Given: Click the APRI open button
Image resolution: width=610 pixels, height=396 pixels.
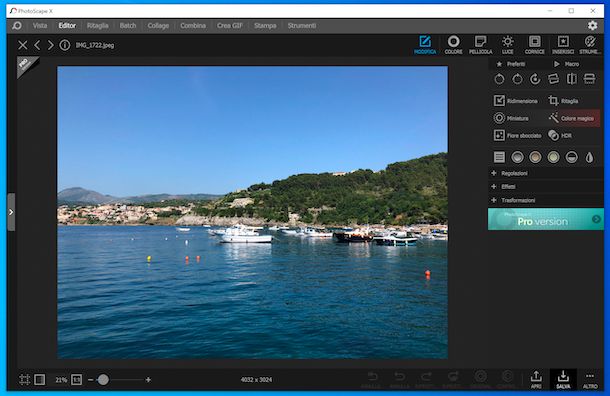Looking at the screenshot, I should pyautogui.click(x=536, y=379).
